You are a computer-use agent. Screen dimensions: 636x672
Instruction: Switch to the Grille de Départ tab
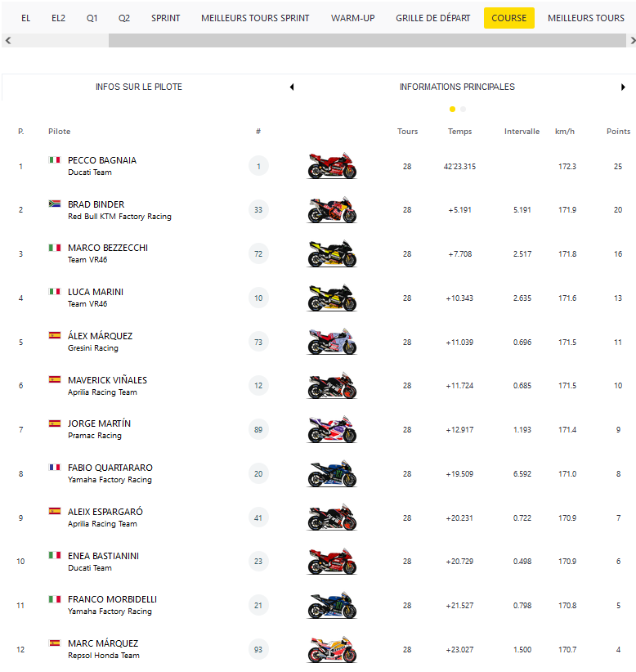tap(432, 18)
